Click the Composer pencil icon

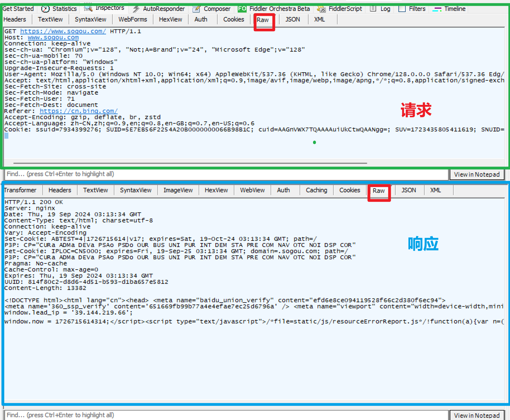point(196,9)
